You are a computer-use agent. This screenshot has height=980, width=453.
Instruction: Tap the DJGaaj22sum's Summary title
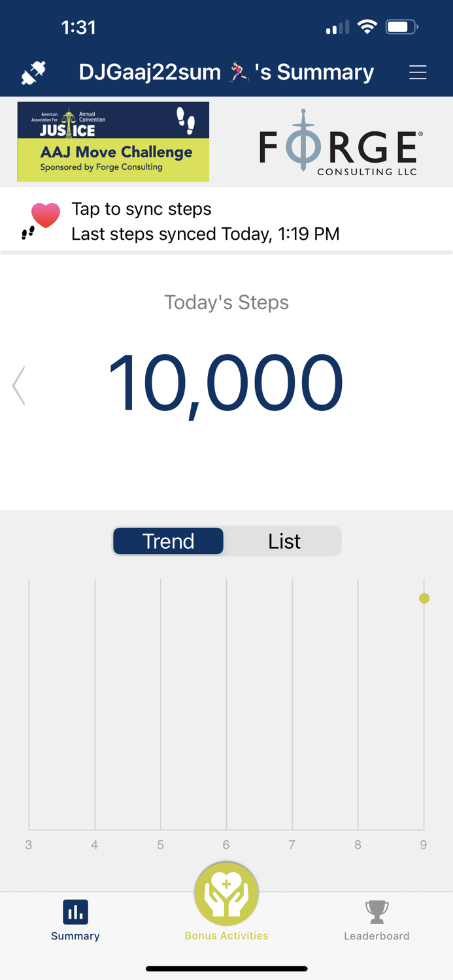(x=226, y=73)
